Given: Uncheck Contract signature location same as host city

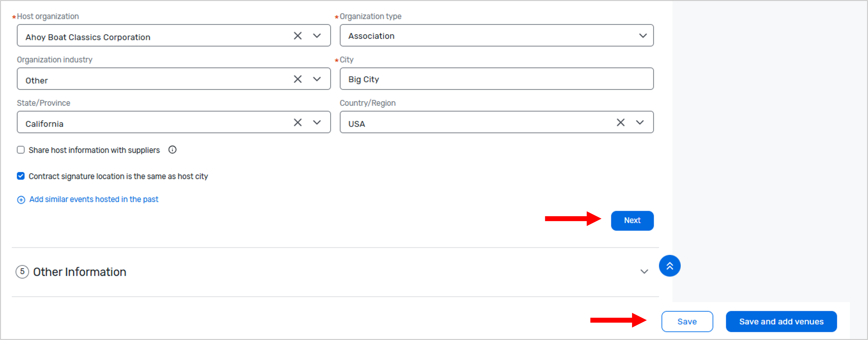Looking at the screenshot, I should pyautogui.click(x=21, y=176).
